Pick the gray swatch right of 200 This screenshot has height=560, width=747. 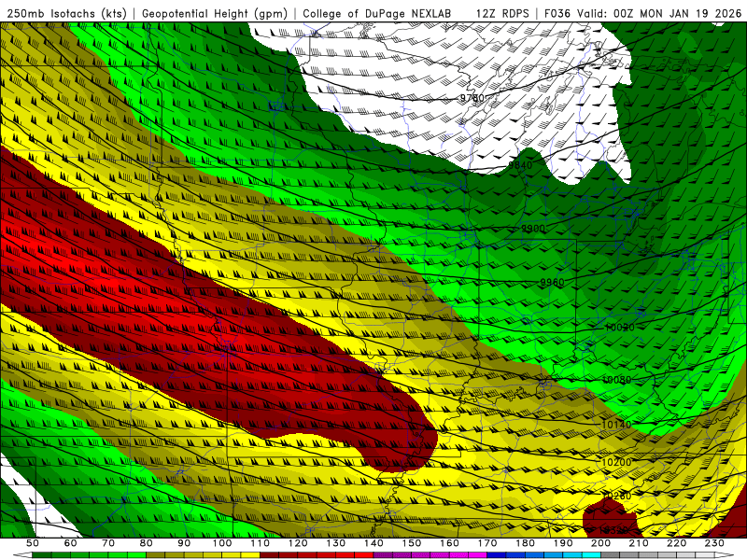point(611,555)
